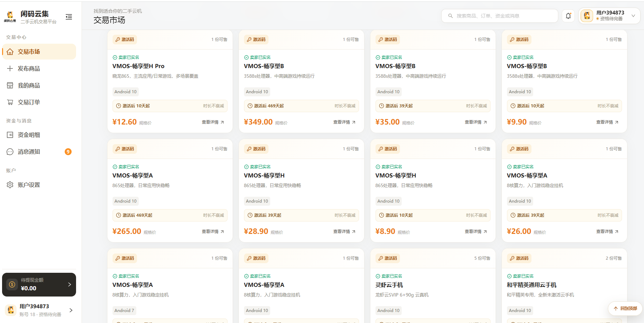Click the 2 份可售 label on 和平精英 card
644x323 pixels.
(x=614, y=258)
